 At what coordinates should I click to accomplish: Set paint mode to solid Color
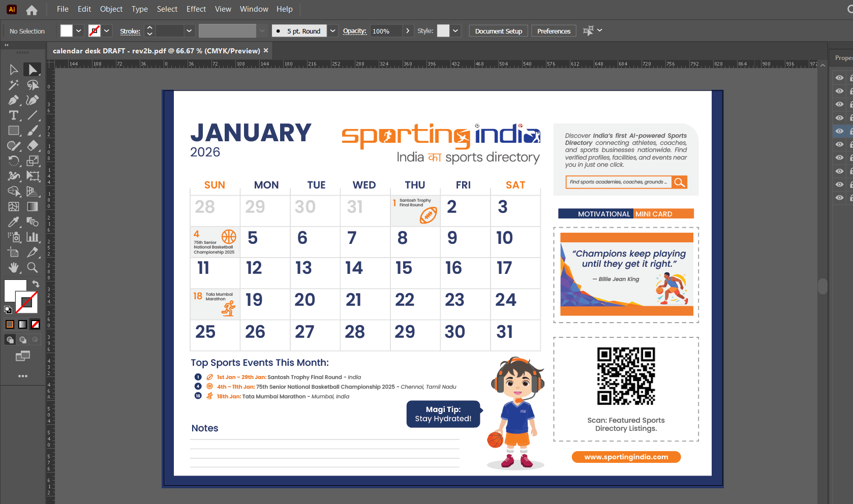pos(10,324)
